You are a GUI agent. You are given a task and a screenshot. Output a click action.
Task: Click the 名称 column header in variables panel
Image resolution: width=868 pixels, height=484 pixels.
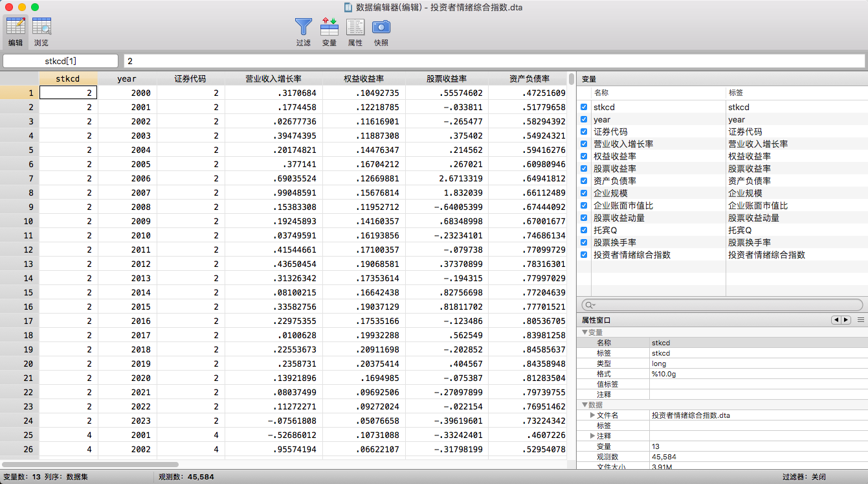click(x=601, y=93)
